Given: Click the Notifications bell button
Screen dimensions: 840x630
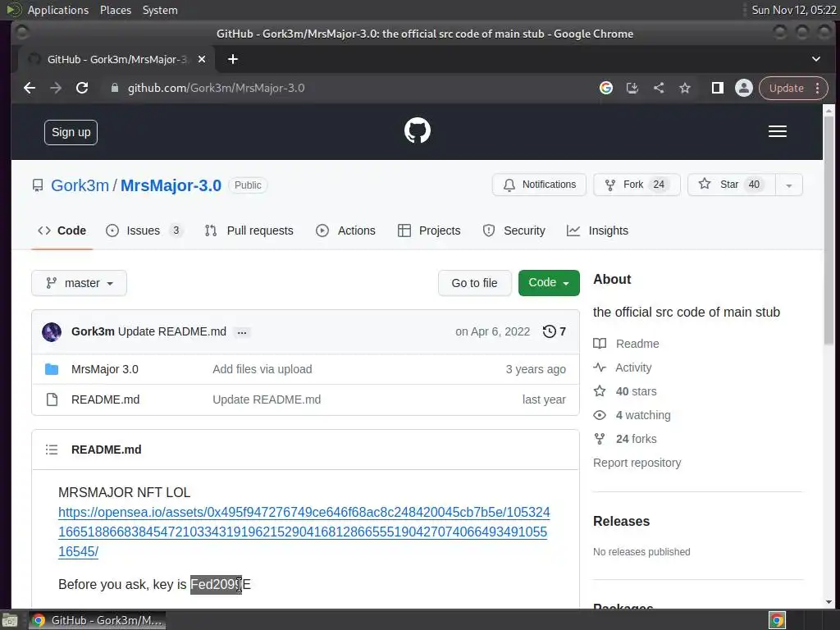Looking at the screenshot, I should (x=539, y=185).
